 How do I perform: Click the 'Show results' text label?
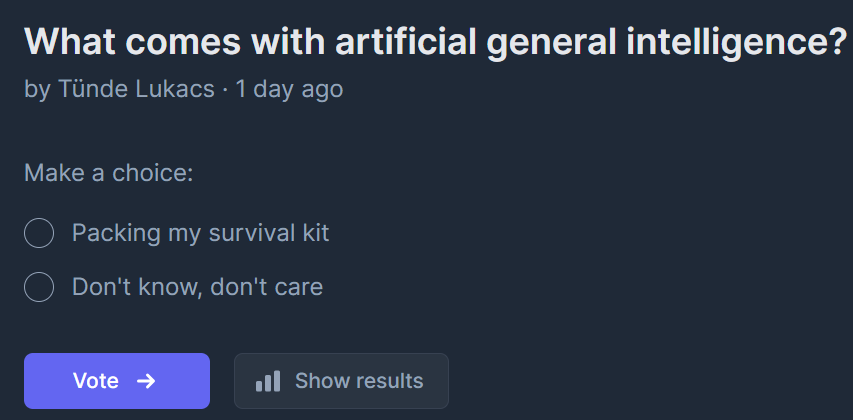(x=359, y=381)
